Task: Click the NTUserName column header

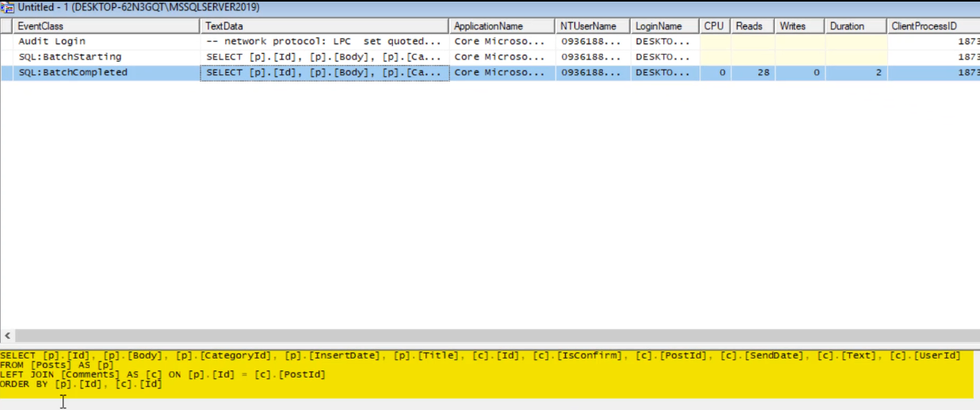Action: 593,26
